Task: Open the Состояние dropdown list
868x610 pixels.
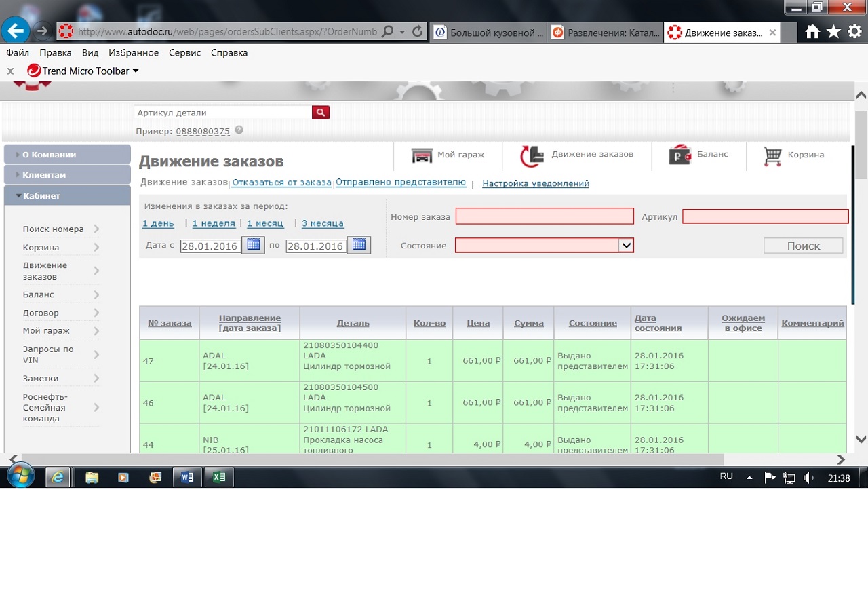Action: (x=626, y=246)
